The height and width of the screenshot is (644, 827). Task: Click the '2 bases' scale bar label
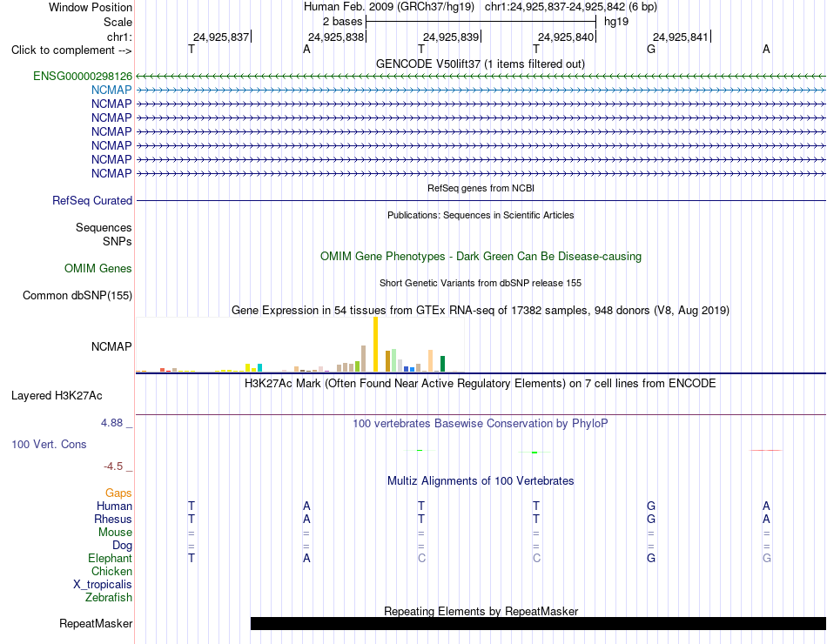[x=342, y=22]
